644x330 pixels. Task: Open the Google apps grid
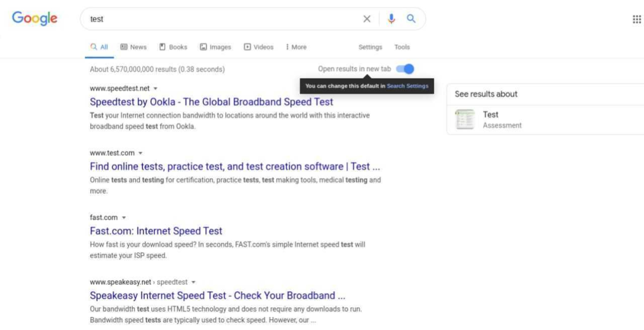[x=636, y=19]
